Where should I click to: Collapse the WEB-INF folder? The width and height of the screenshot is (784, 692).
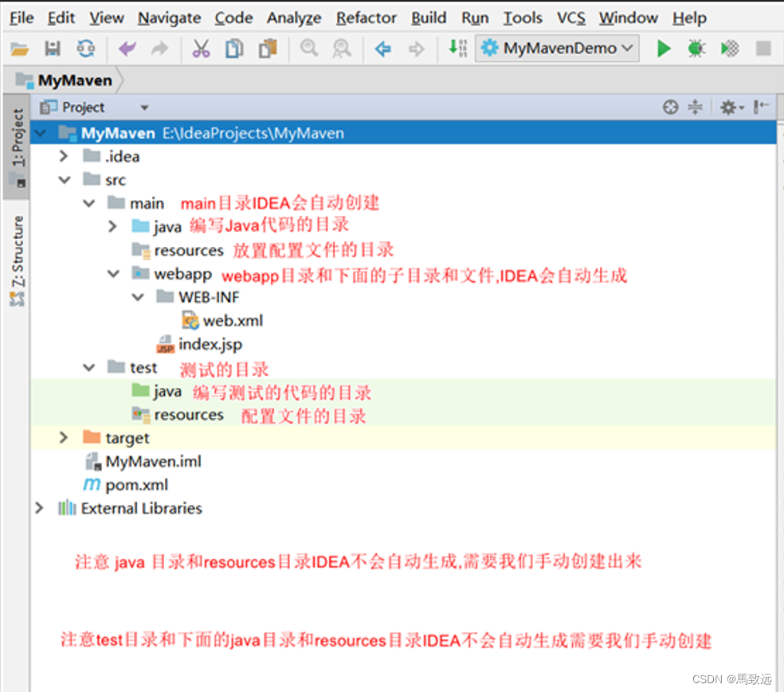(x=138, y=297)
